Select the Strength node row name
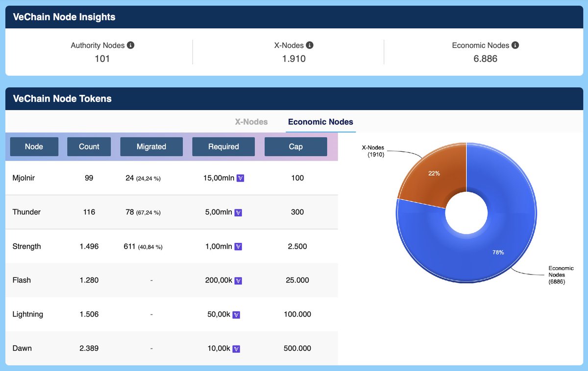The width and height of the screenshot is (588, 371). pos(26,246)
